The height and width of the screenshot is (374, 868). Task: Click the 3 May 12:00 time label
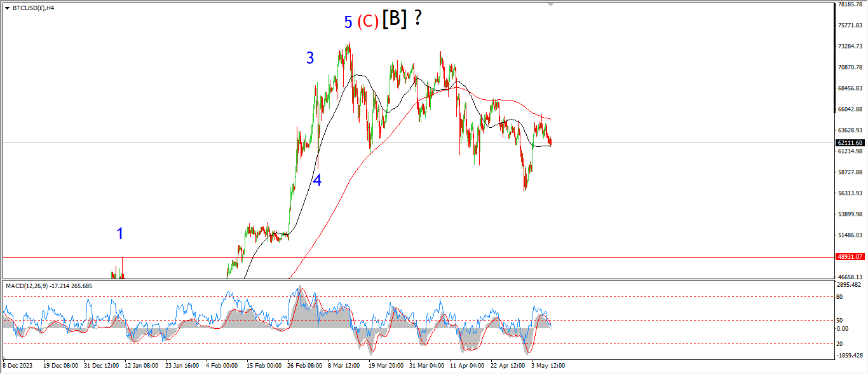coord(548,366)
